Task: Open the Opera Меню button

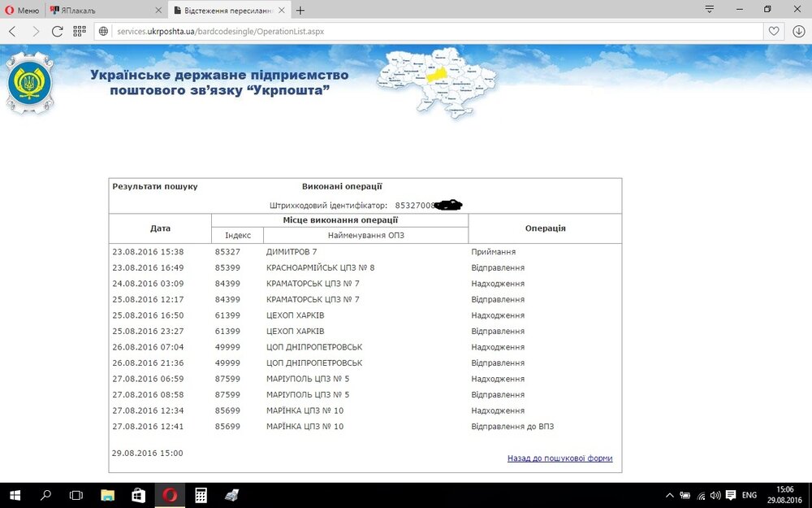Action: point(22,10)
